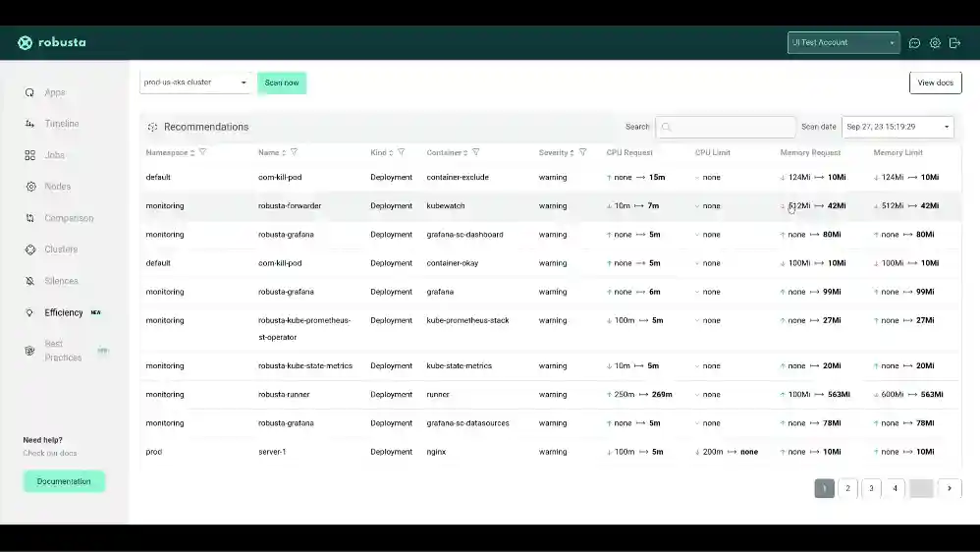Viewport: 980px width, 552px height.
Task: Open Best Practices page
Action: [x=63, y=351]
